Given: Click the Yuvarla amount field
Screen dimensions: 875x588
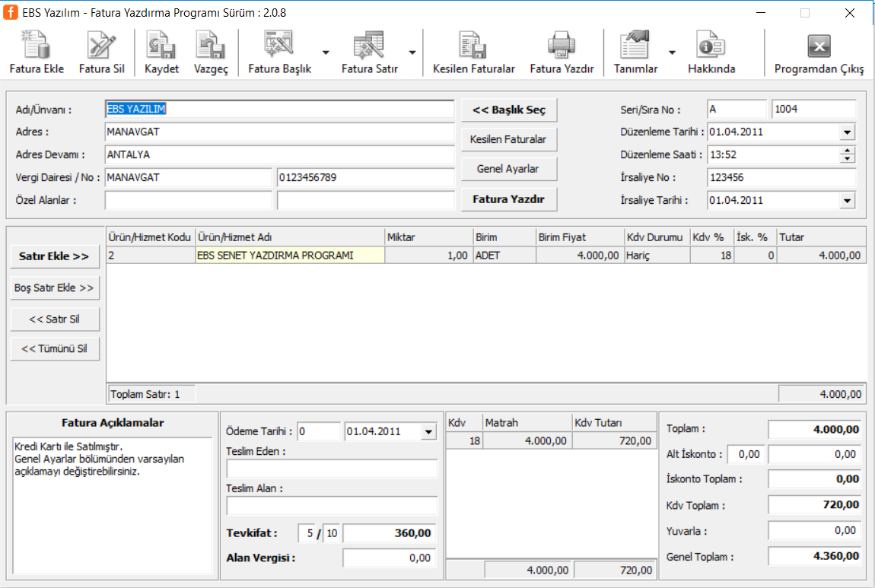Looking at the screenshot, I should tap(813, 530).
